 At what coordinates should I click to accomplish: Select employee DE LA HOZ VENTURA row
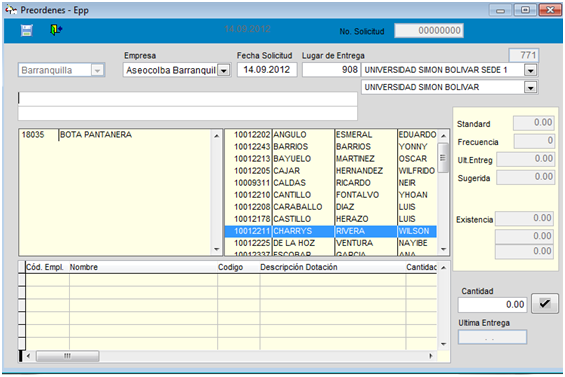click(331, 243)
